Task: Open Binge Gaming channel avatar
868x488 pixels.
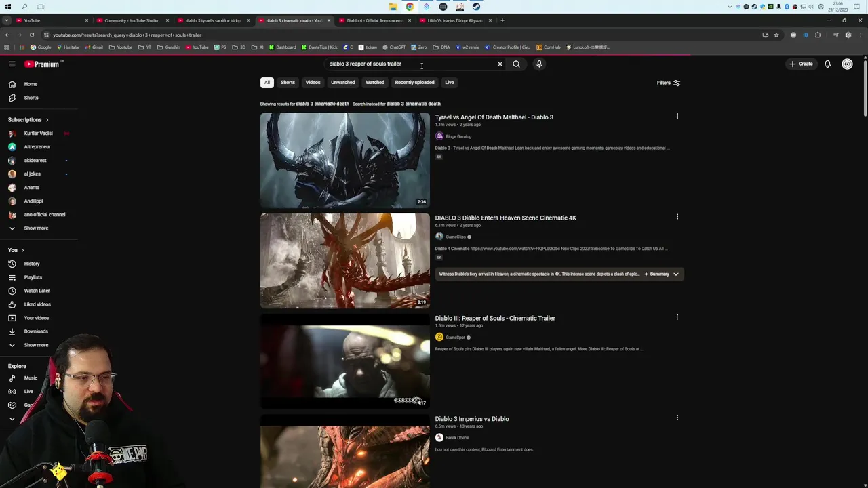Action: 439,136
